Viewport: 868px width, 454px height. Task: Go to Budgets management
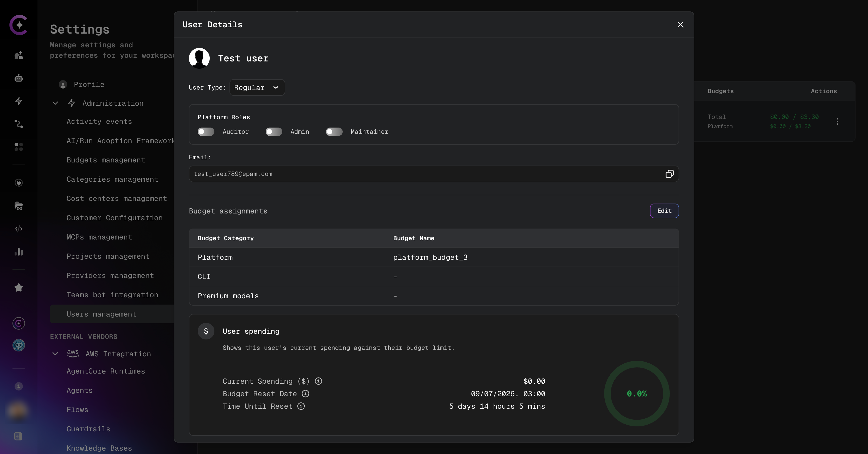click(106, 160)
